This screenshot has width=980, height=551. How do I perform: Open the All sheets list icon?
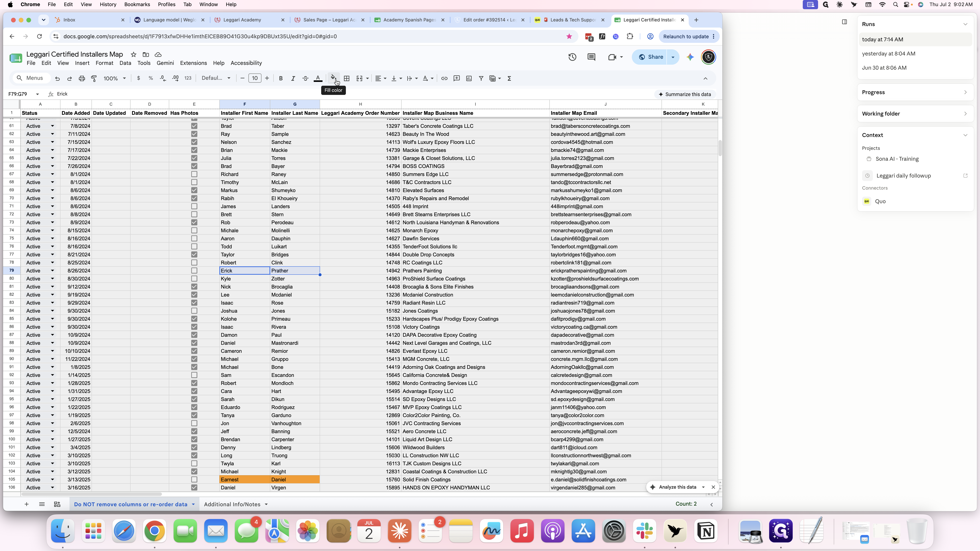point(42,504)
